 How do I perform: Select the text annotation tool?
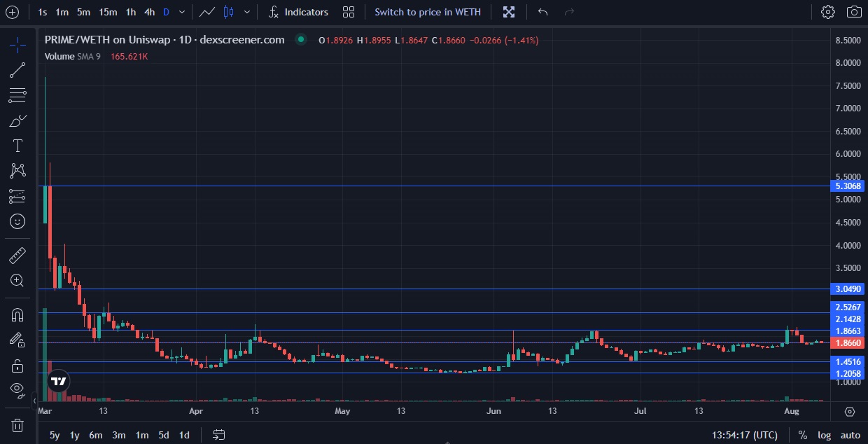click(x=17, y=146)
